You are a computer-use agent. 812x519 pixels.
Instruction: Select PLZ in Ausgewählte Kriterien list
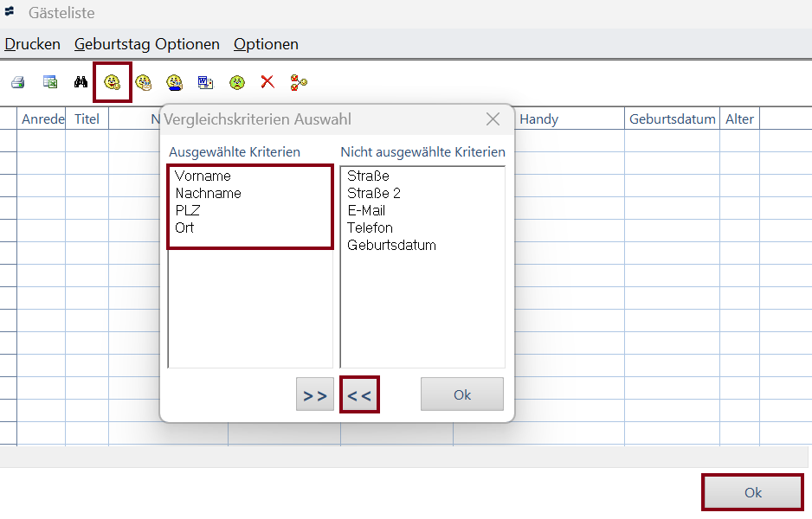(x=188, y=211)
